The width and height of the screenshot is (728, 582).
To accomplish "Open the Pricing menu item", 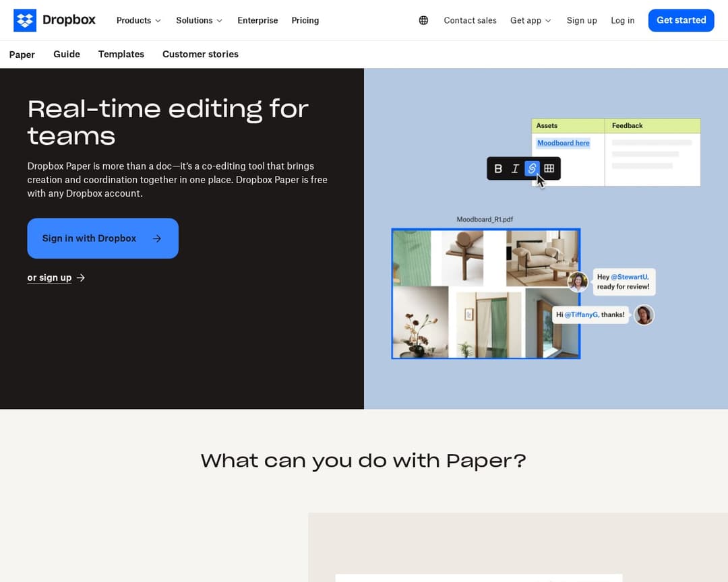I will pos(305,20).
